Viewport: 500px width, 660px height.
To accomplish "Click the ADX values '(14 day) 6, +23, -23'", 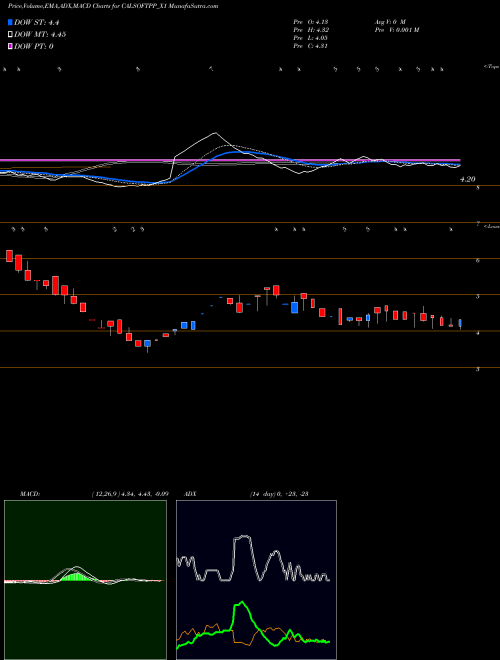I will click(278, 494).
